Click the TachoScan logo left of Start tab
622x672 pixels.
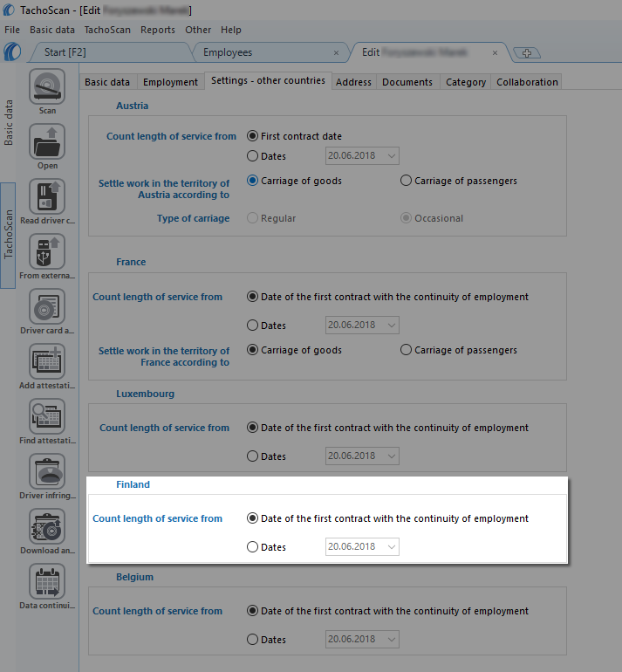pos(12,51)
